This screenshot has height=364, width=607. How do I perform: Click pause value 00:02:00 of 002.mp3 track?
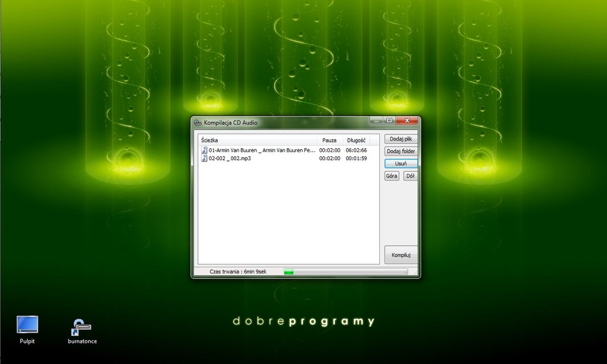coord(330,158)
